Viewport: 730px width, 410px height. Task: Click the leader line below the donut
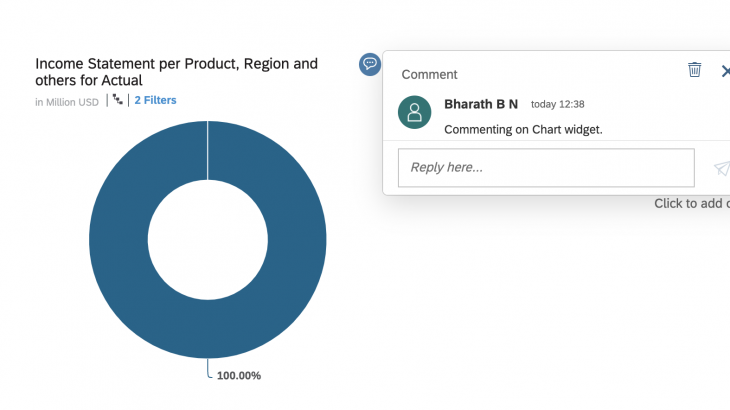[208, 368]
